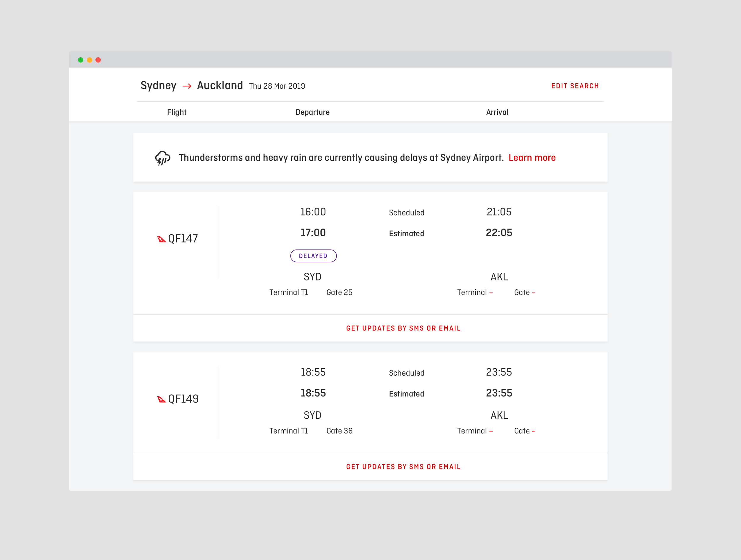Click Gate 25 text
This screenshot has height=560, width=741.
pos(339,292)
